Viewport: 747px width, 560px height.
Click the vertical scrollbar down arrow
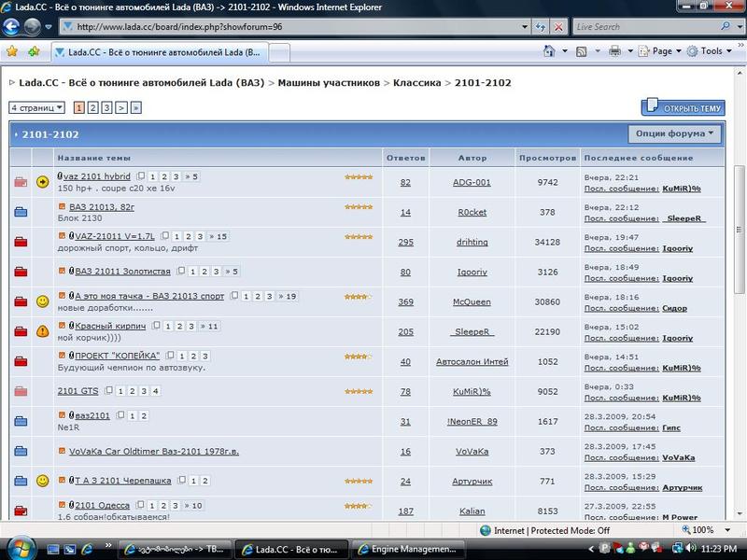tap(740, 514)
